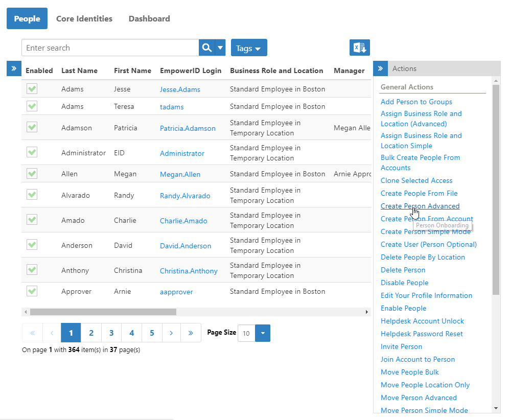Open the Tags dropdown
This screenshot has width=508, height=420.
point(249,48)
